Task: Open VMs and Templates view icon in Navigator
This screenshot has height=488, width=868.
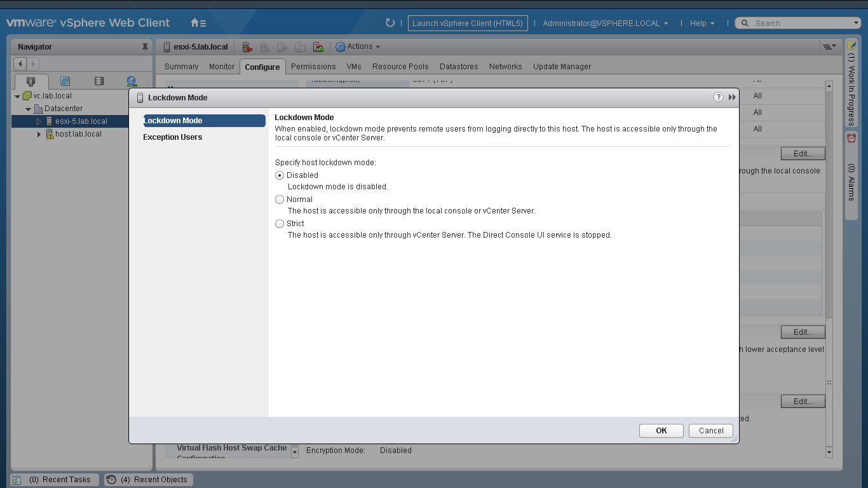Action: [65, 81]
